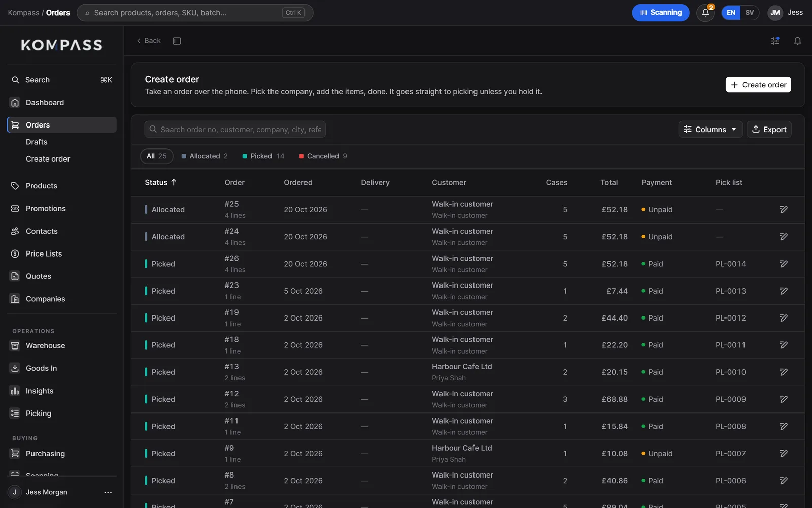Go to Promotions in the sidebar
This screenshot has width=812, height=508.
pyautogui.click(x=62, y=208)
